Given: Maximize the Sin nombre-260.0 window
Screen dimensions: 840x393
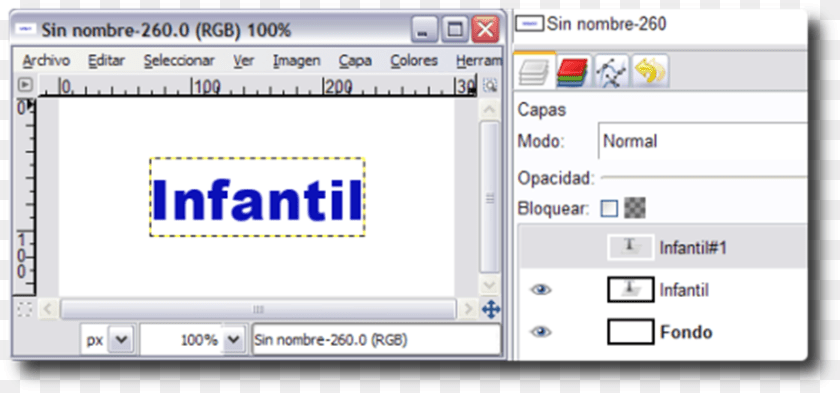Looking at the screenshot, I should pos(455,29).
